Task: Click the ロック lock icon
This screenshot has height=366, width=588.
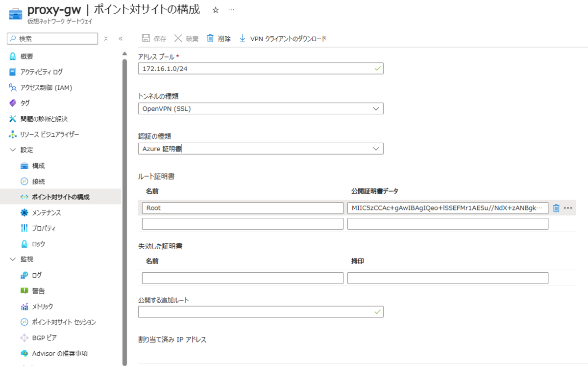Action: [24, 244]
